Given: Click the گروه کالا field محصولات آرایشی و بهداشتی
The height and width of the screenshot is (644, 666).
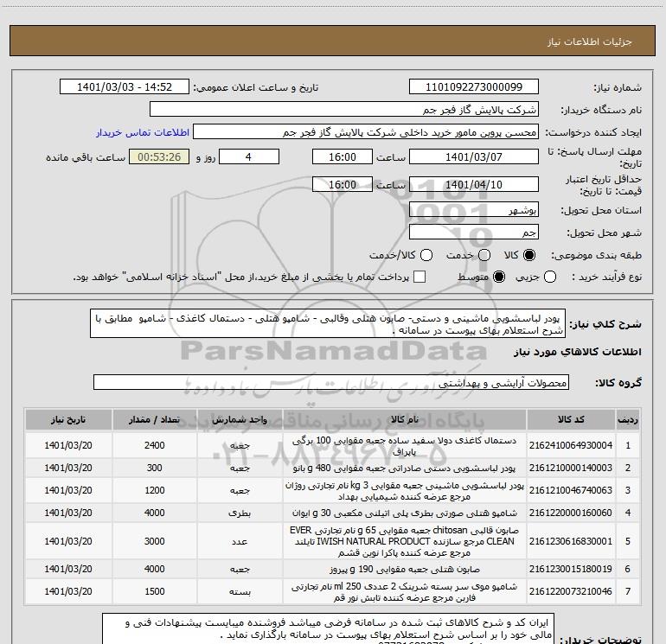Looking at the screenshot, I should [331, 382].
